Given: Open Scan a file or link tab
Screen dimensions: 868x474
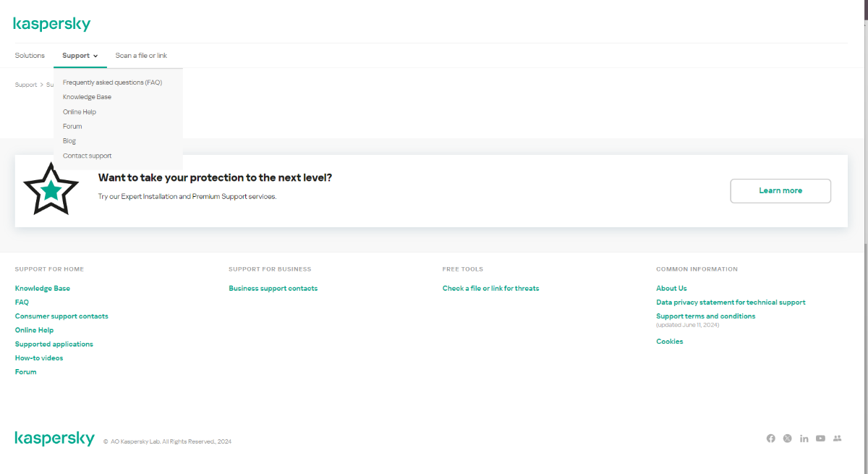Looking at the screenshot, I should 141,56.
